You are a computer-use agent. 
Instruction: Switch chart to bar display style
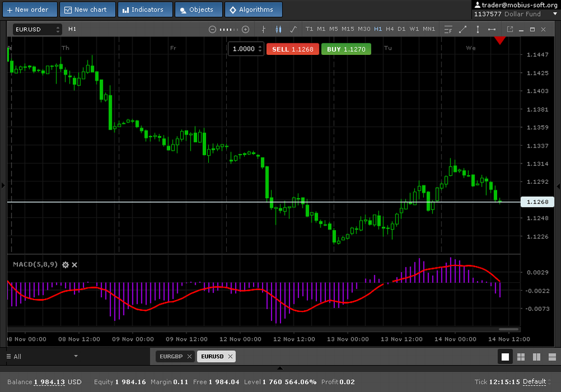[x=264, y=29]
